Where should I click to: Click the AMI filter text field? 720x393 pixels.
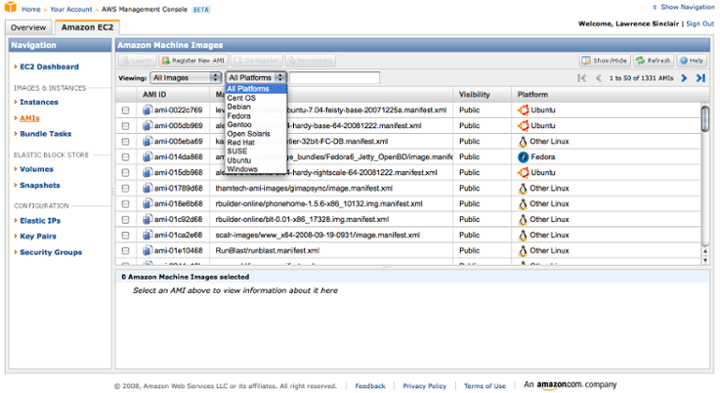[334, 78]
